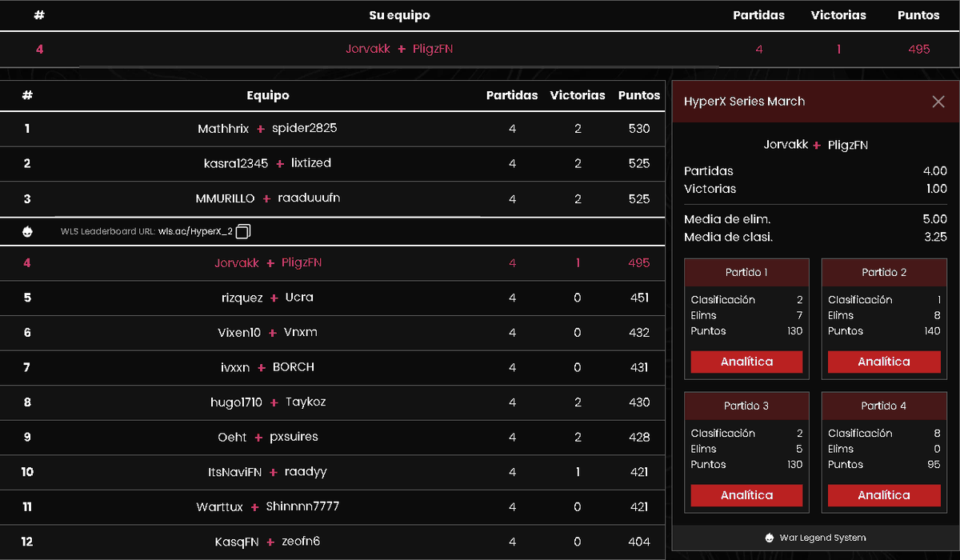This screenshot has height=560, width=960.
Task: Select team rizquez + Ucra row
Action: (332, 298)
